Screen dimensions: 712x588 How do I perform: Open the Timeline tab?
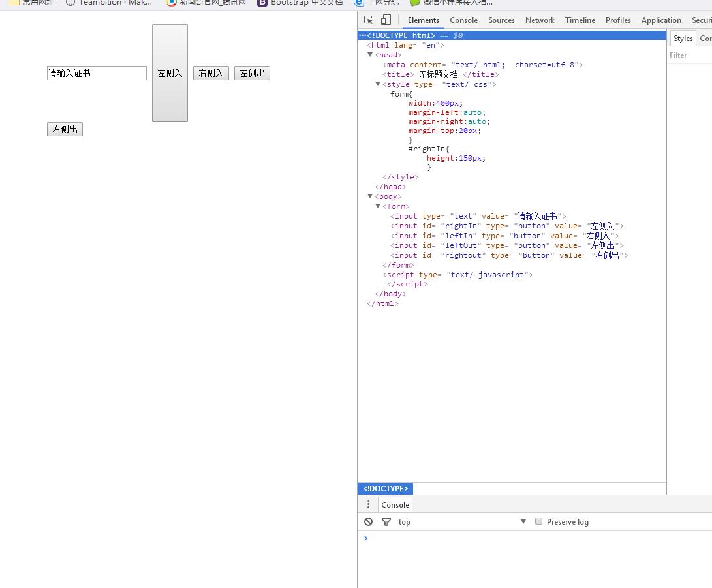(580, 20)
